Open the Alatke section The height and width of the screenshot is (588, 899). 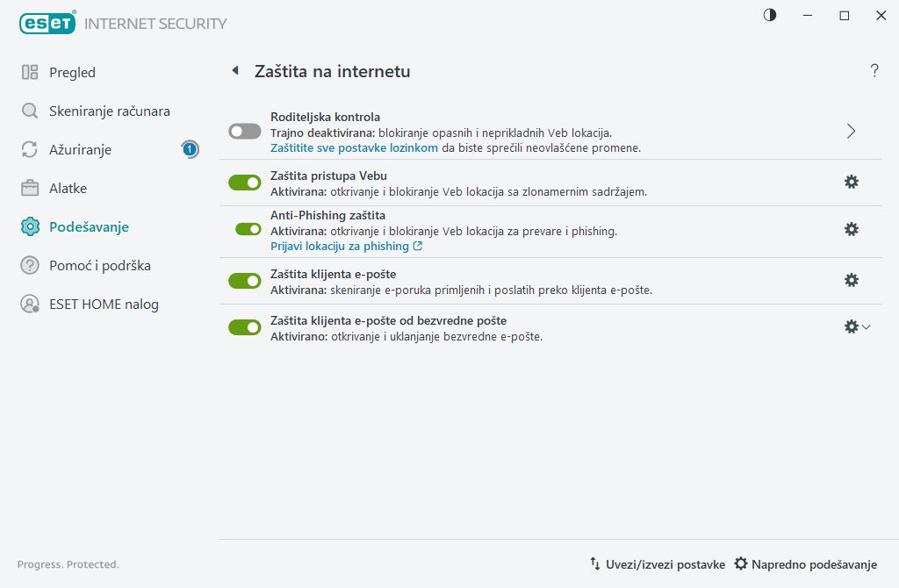(68, 188)
